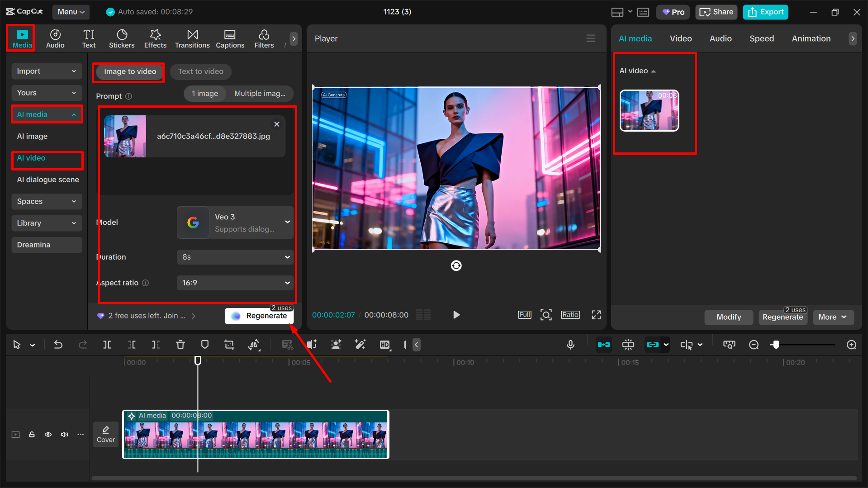The width and height of the screenshot is (868, 488).
Task: Undo the last action
Action: tap(58, 344)
